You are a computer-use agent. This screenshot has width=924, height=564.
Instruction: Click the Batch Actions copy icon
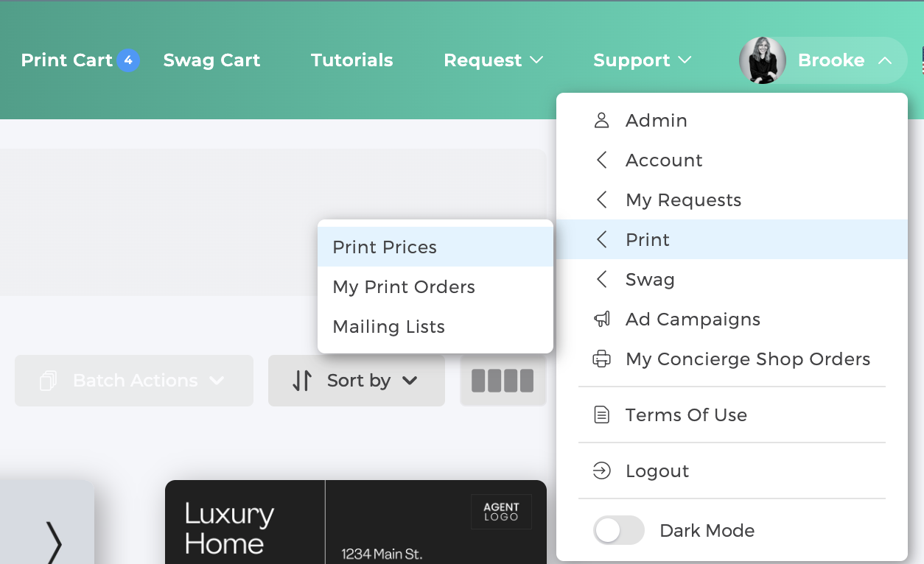[49, 381]
